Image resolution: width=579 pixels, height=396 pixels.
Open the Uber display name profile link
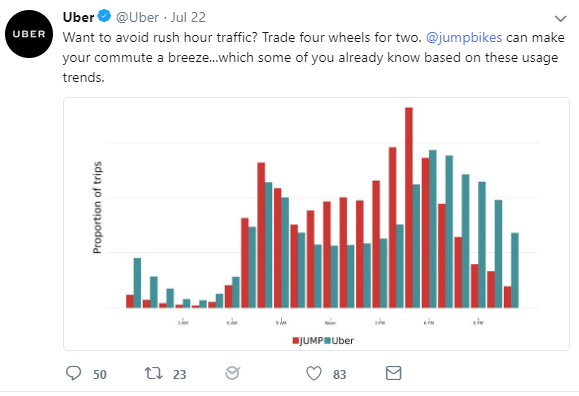click(78, 17)
